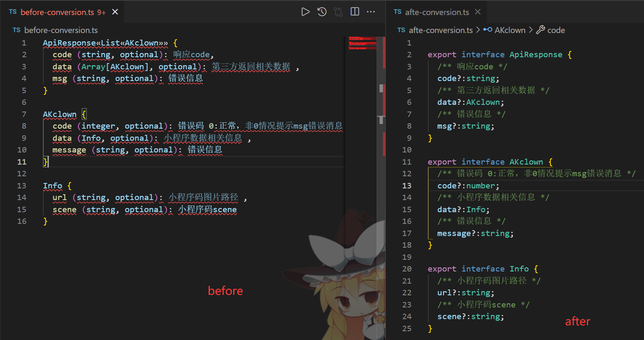Image resolution: width=644 pixels, height=340 pixels.
Task: Open the before-conversion.ts breadcrumb dropdown
Action: point(61,30)
